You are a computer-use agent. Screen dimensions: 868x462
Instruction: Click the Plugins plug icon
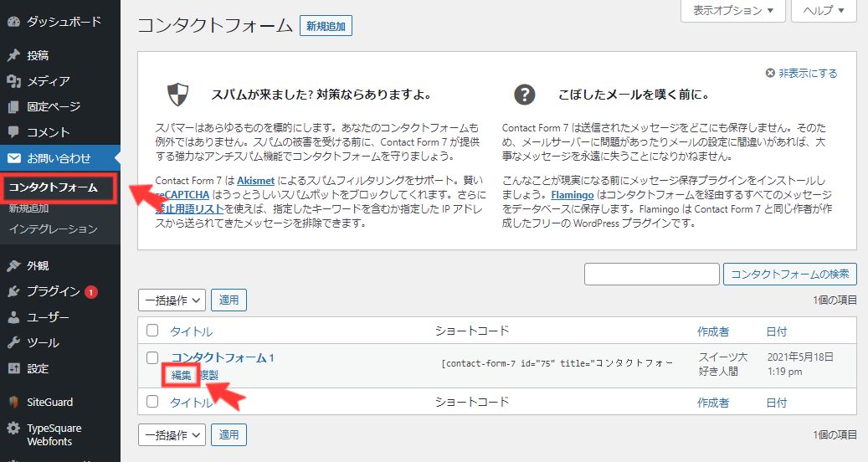(x=13, y=291)
